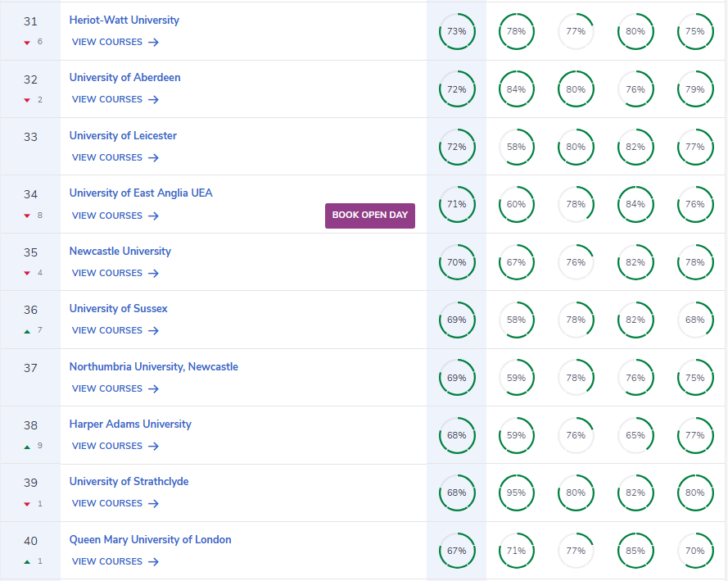Screen dimensions: 728x581
Task: Click Northumbria's 59% score circle
Action: click(x=516, y=378)
